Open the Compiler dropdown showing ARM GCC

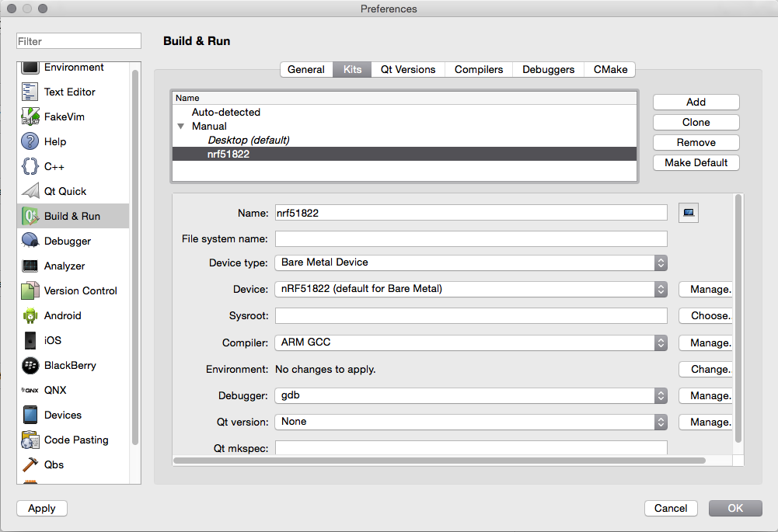(x=471, y=342)
